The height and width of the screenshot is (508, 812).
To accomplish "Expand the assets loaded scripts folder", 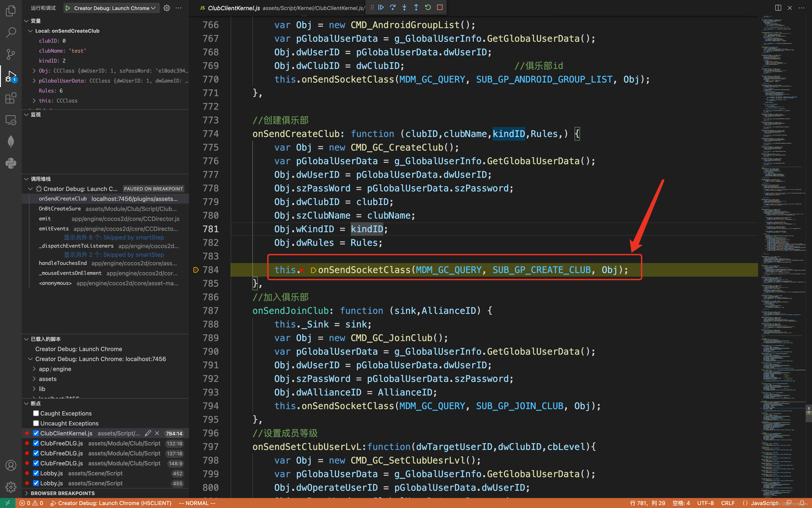I will click(x=34, y=379).
